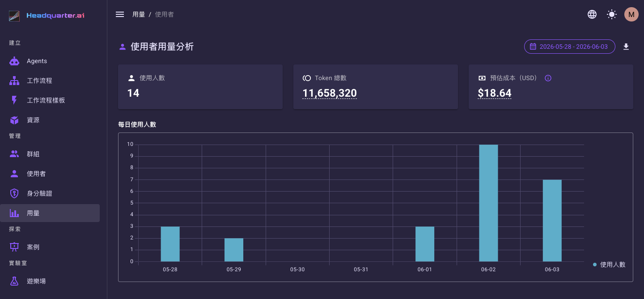Select the 工作流程樣板 lightning icon
Image resolution: width=644 pixels, height=299 pixels.
[14, 100]
